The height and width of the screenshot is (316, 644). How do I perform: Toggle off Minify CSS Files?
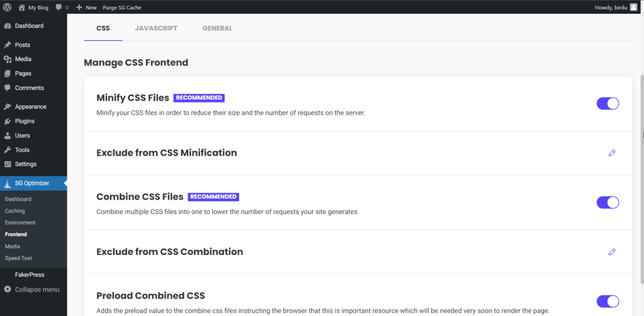(608, 104)
